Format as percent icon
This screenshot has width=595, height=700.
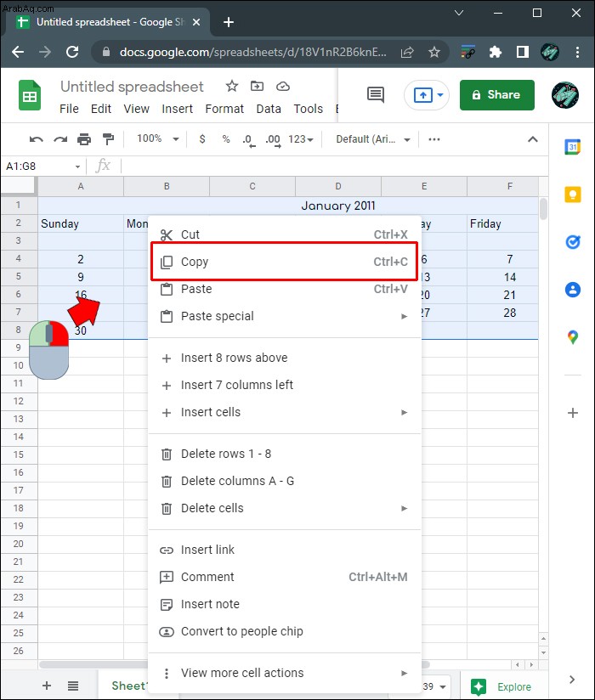[226, 139]
